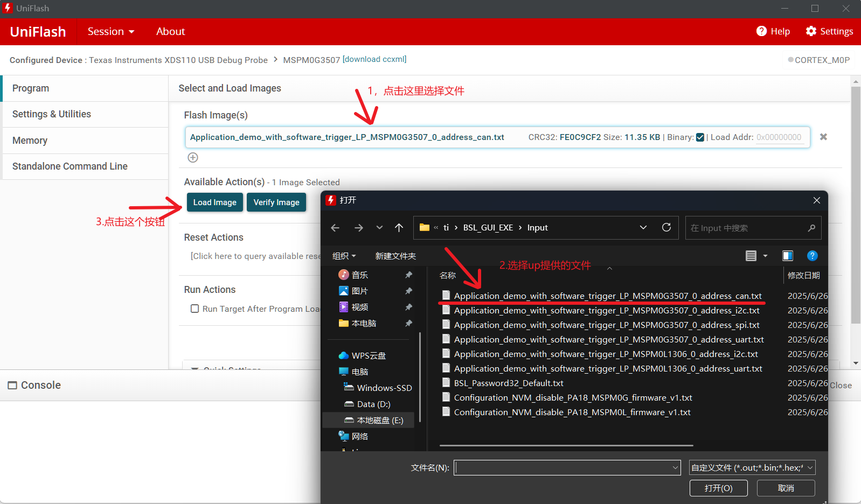The width and height of the screenshot is (861, 504).
Task: Add another flash image with plus icon
Action: pos(193,157)
